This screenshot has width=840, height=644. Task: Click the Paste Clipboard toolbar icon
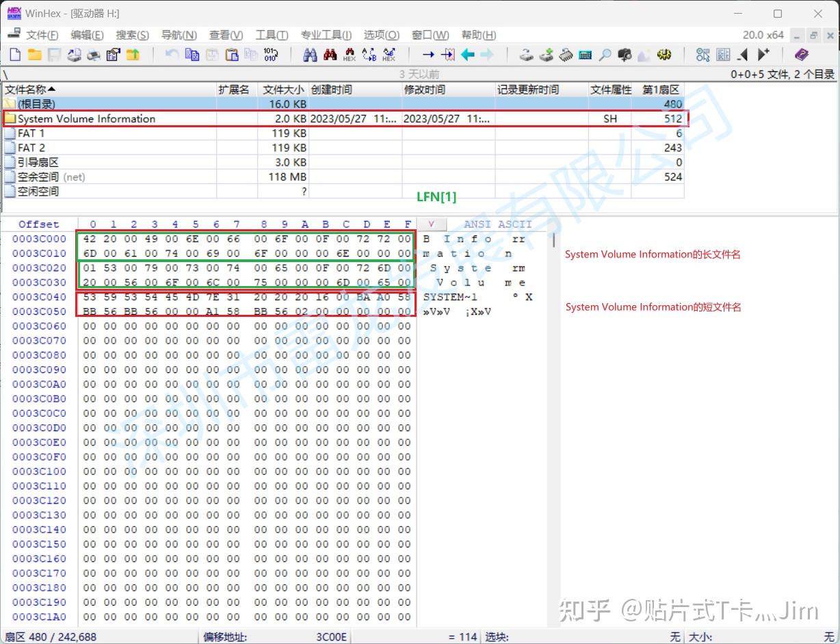(x=232, y=55)
